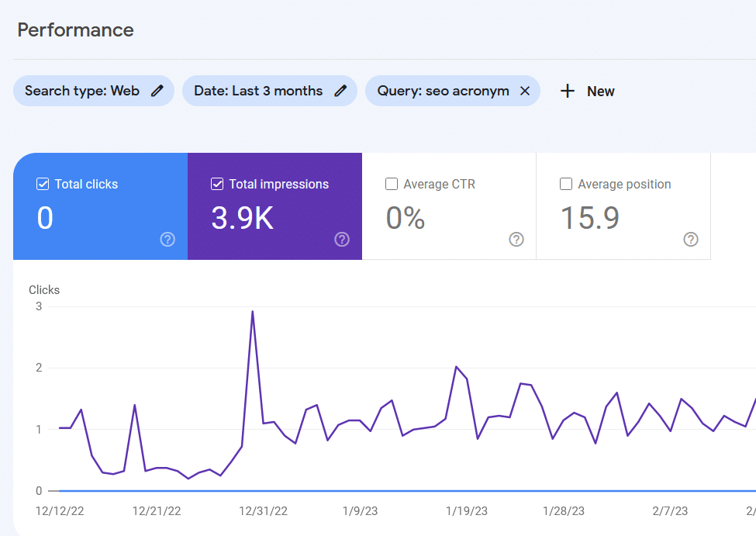Open help icon on Total clicks card
Viewport: 756px width, 536px height.
[167, 240]
